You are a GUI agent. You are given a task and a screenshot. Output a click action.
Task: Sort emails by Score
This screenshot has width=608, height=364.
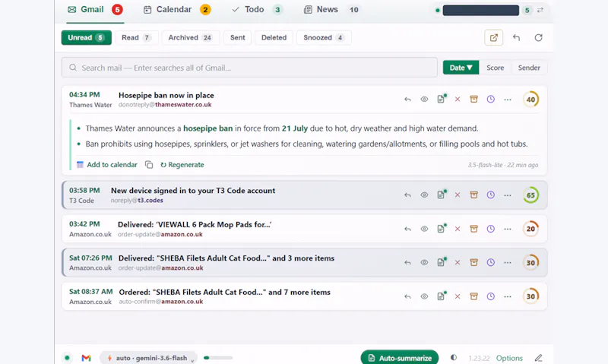click(x=496, y=68)
